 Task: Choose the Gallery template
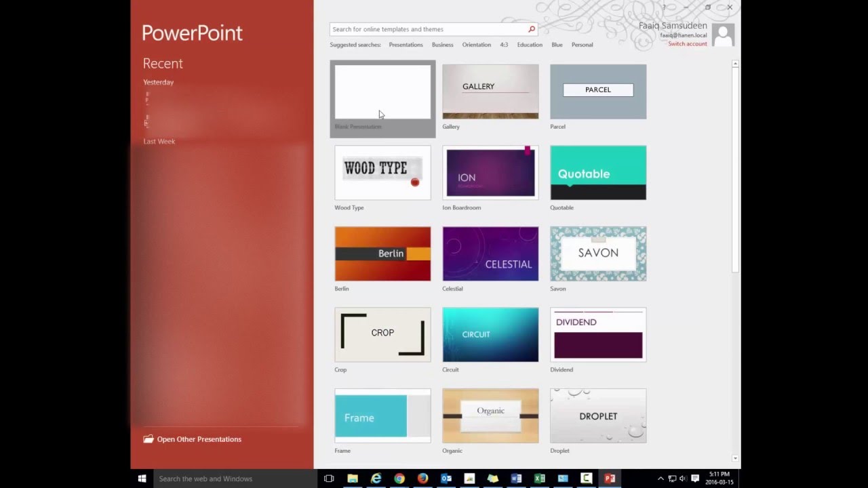490,91
